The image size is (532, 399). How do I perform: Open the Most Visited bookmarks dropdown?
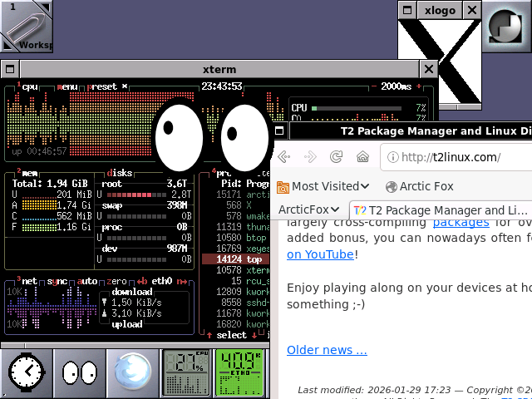tap(323, 186)
